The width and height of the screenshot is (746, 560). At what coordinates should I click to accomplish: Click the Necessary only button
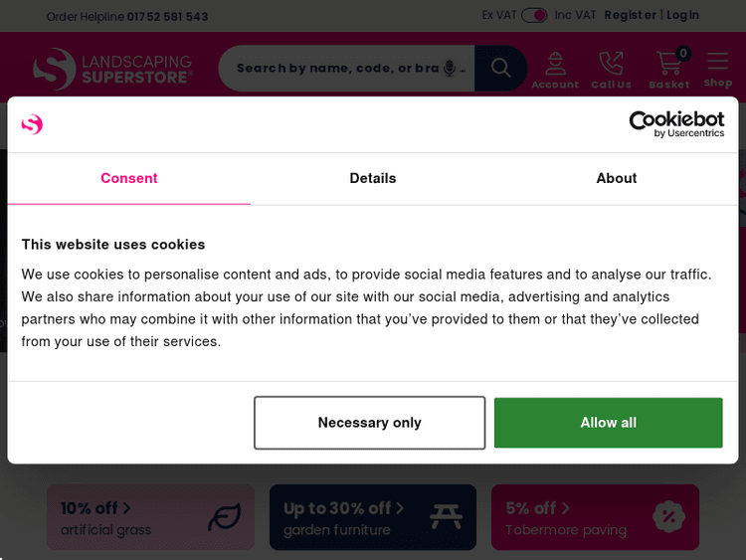tap(369, 423)
